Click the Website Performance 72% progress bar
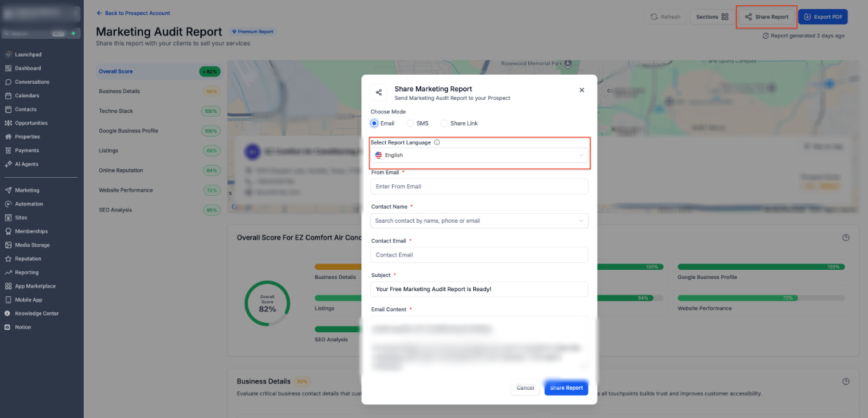 [x=761, y=298]
